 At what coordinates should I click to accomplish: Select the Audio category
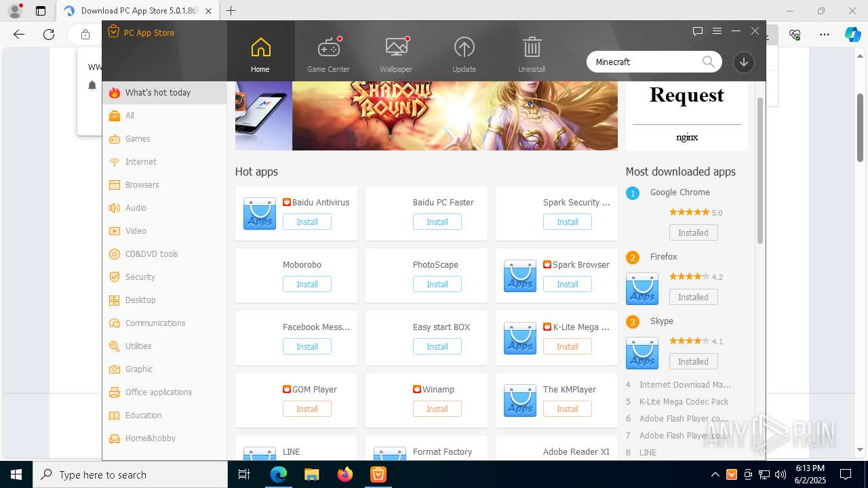[x=165, y=208]
